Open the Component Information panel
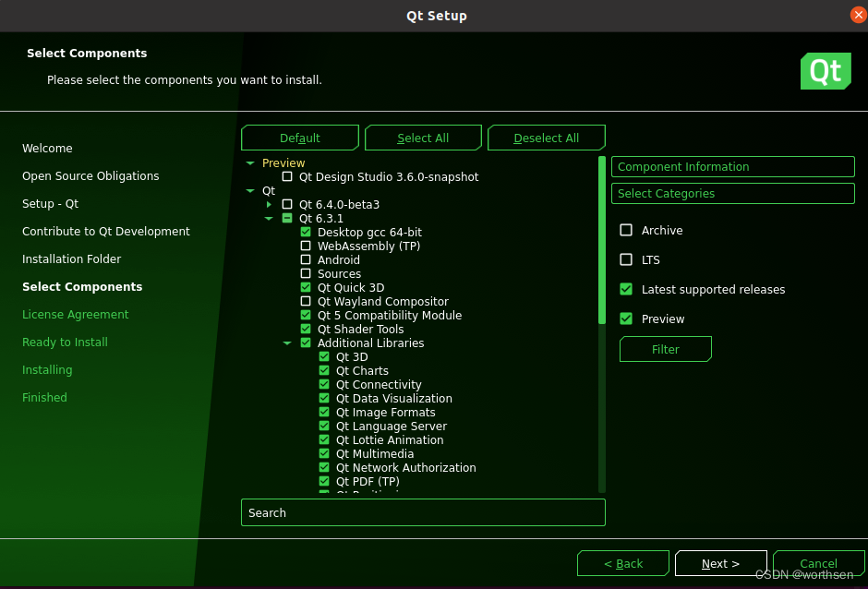The image size is (868, 589). click(733, 166)
